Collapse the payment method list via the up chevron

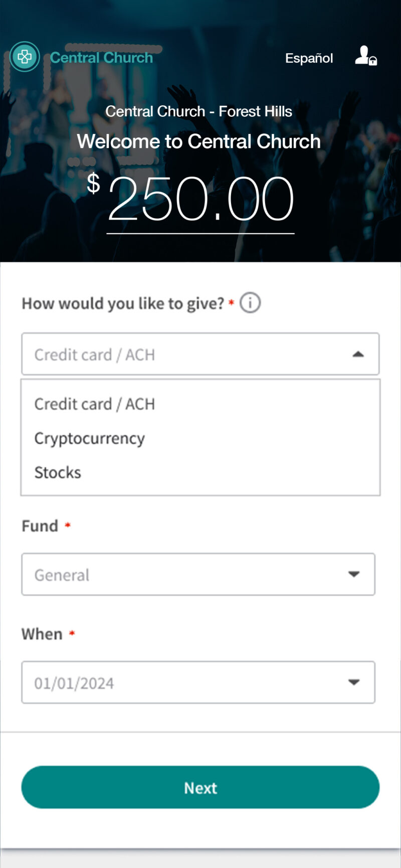tap(358, 354)
